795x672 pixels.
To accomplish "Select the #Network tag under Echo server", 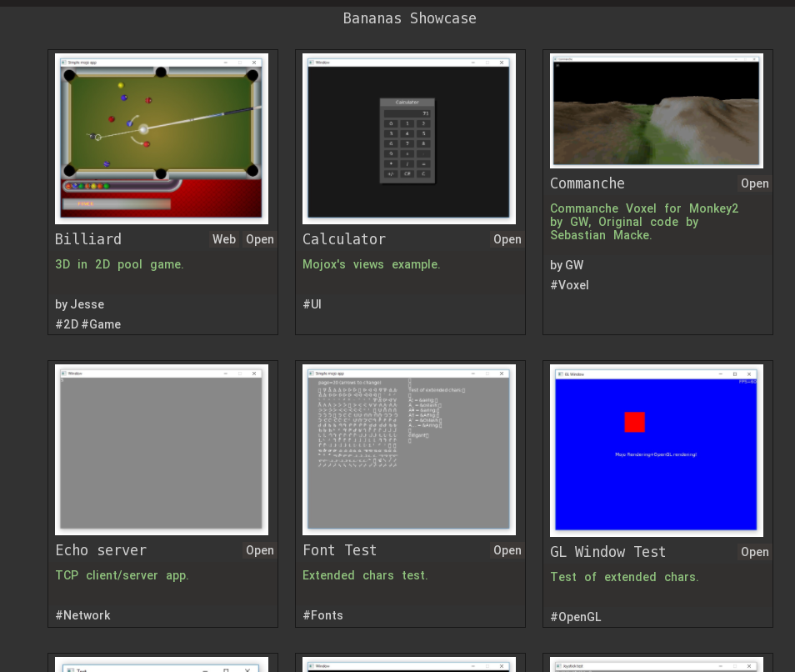I will (82, 615).
